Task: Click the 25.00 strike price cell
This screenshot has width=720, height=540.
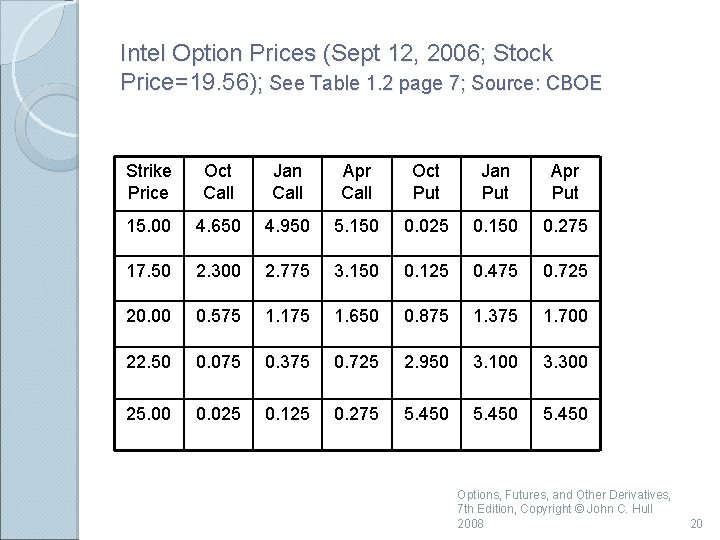Action: tap(149, 424)
